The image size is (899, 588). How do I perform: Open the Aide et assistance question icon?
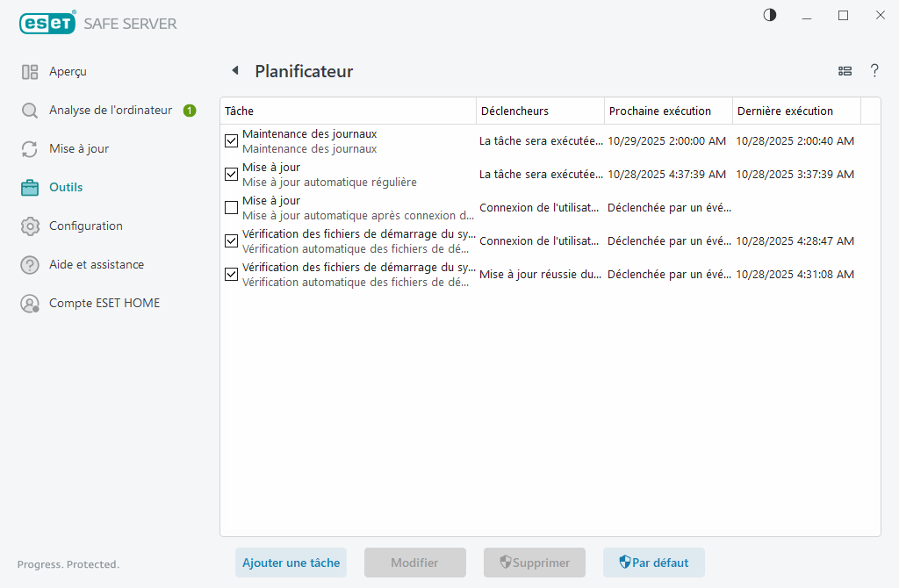click(x=31, y=264)
